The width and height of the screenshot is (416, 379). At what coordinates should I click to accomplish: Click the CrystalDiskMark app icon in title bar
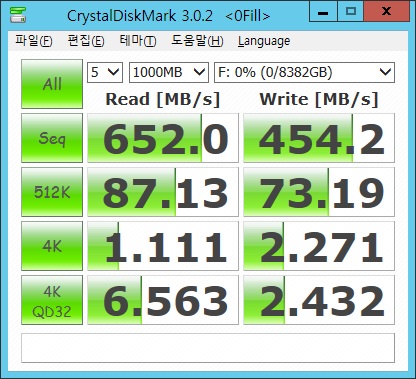point(18,14)
